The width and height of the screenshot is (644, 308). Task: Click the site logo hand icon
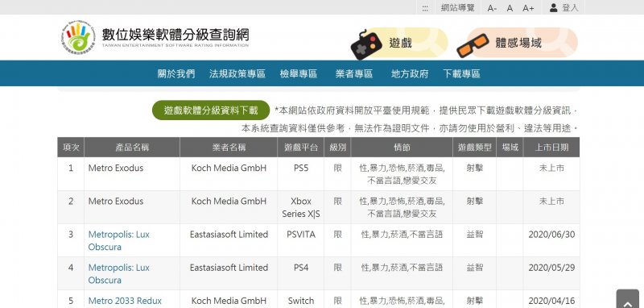click(x=78, y=37)
